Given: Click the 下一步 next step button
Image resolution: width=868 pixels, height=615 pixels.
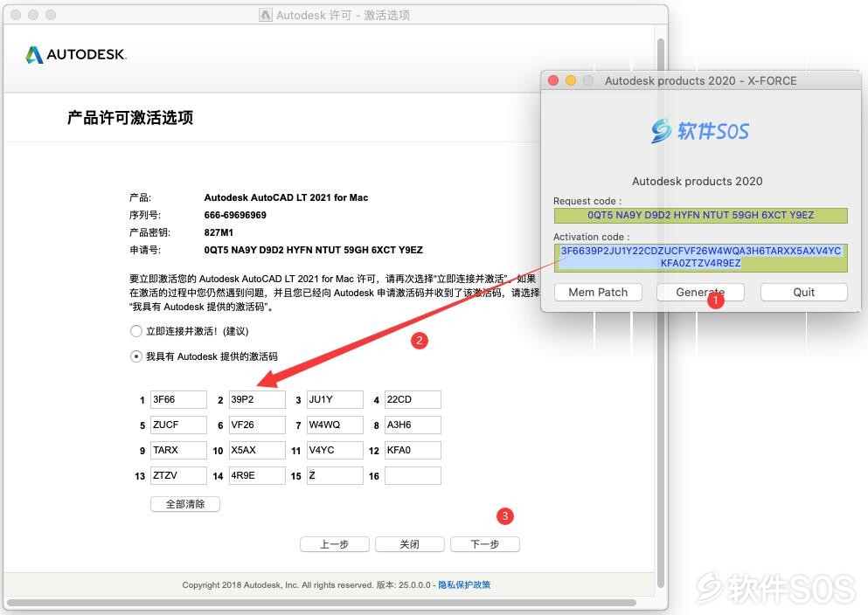Looking at the screenshot, I should [x=485, y=544].
